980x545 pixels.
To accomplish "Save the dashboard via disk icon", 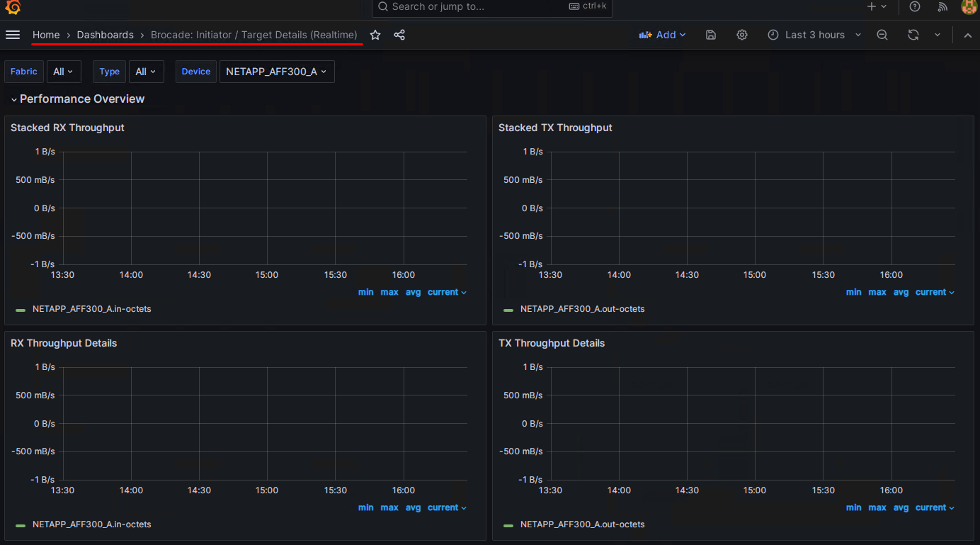I will point(710,34).
